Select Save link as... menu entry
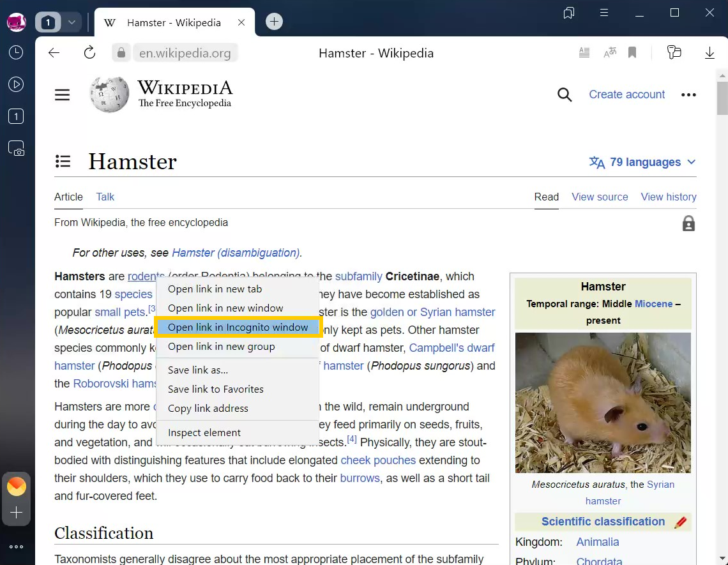728x565 pixels. 238,370
